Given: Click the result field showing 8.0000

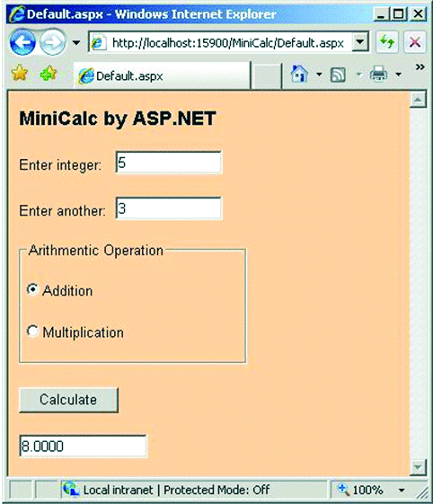Looking at the screenshot, I should [83, 446].
